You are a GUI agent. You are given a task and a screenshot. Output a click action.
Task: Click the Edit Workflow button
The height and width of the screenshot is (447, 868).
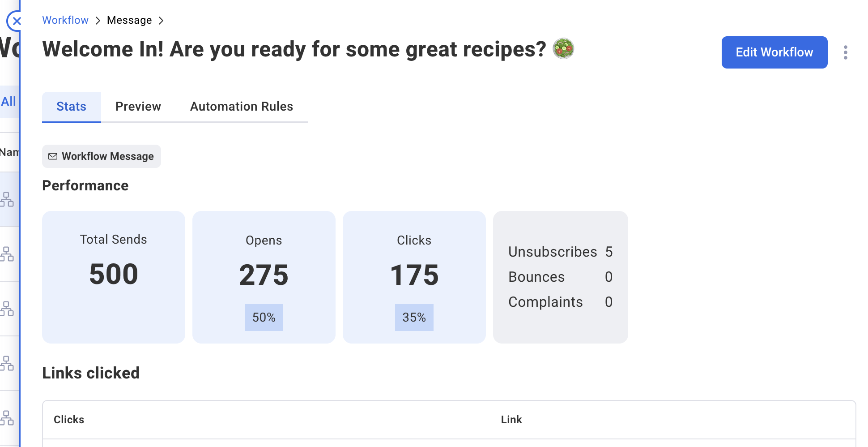(774, 52)
